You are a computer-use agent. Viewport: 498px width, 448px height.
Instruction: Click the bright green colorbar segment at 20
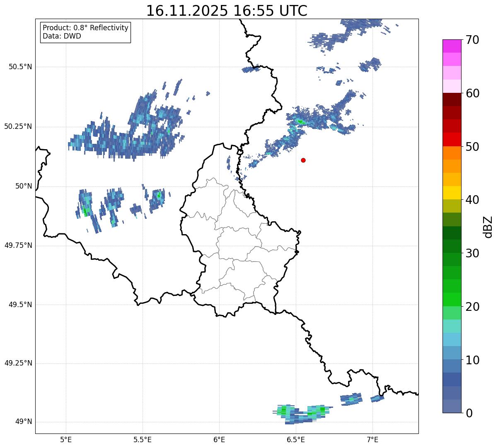point(452,300)
